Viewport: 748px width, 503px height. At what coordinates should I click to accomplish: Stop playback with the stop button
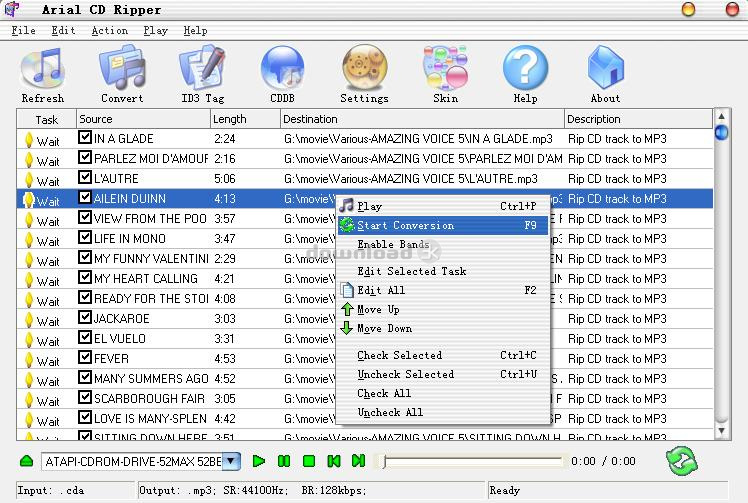coord(309,461)
